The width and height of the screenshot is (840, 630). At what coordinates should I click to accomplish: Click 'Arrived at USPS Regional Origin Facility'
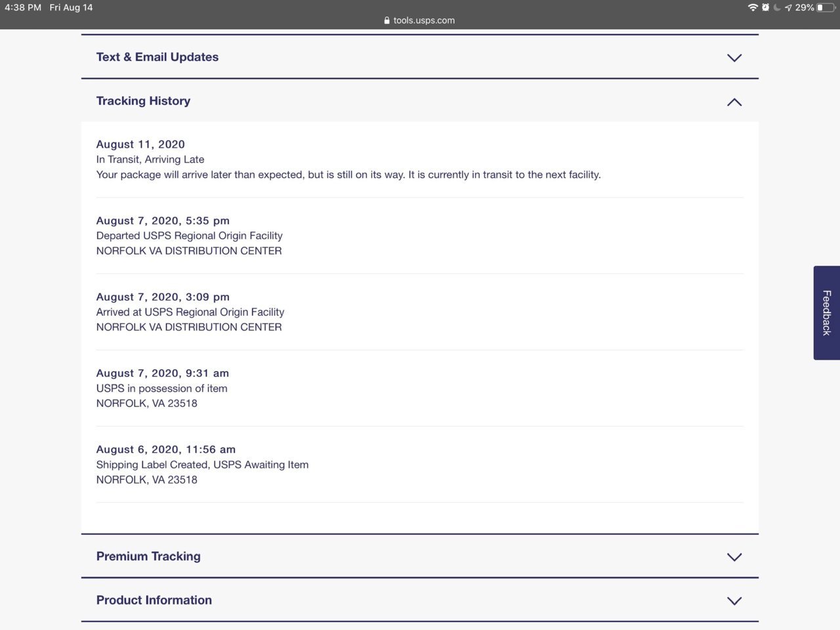190,312
